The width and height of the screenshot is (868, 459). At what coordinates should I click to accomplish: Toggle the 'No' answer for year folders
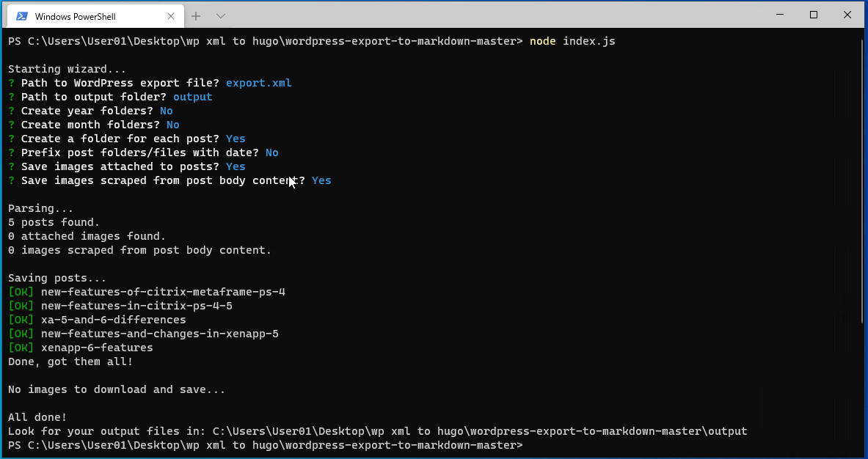(x=167, y=111)
